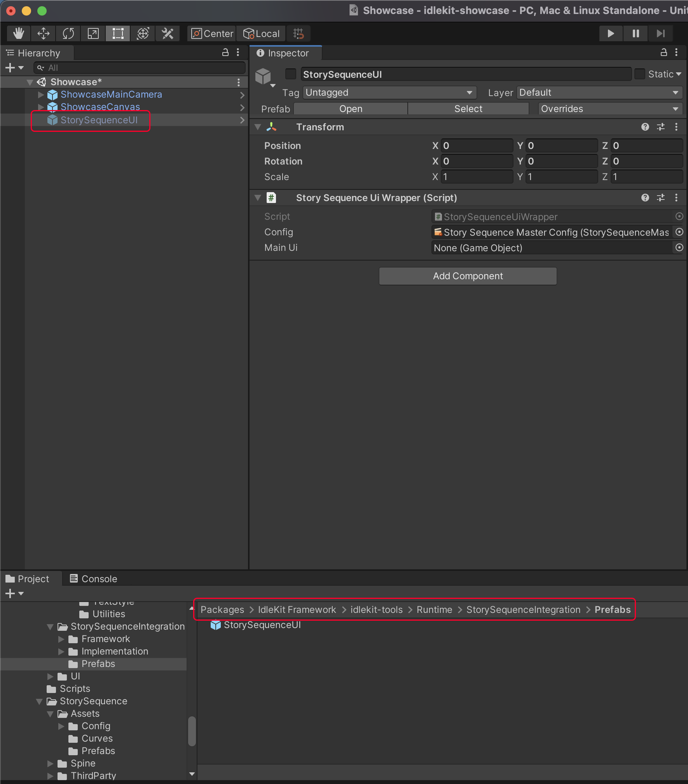Screen dimensions: 688x784
Task: Open Hierarchy panel kebab menu
Action: (238, 52)
